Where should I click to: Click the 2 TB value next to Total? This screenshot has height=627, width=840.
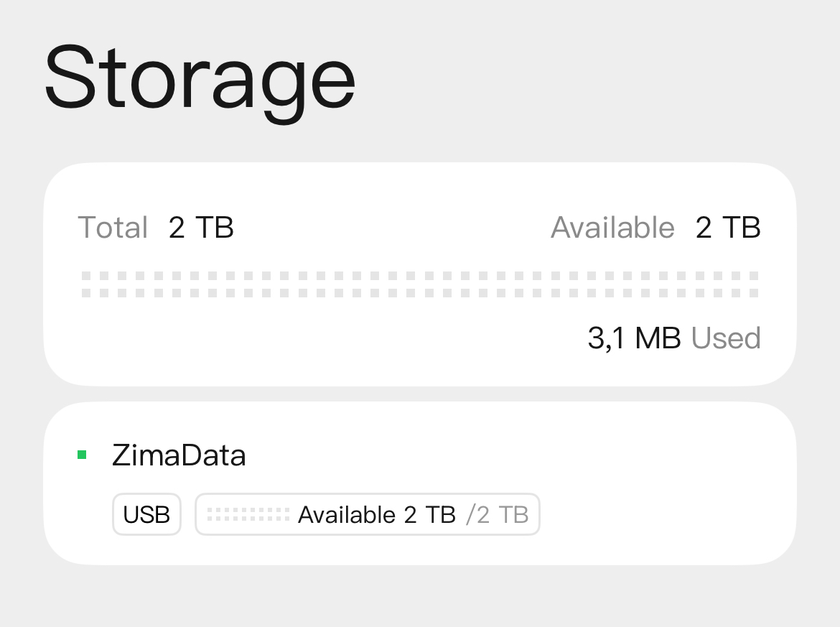pyautogui.click(x=201, y=228)
